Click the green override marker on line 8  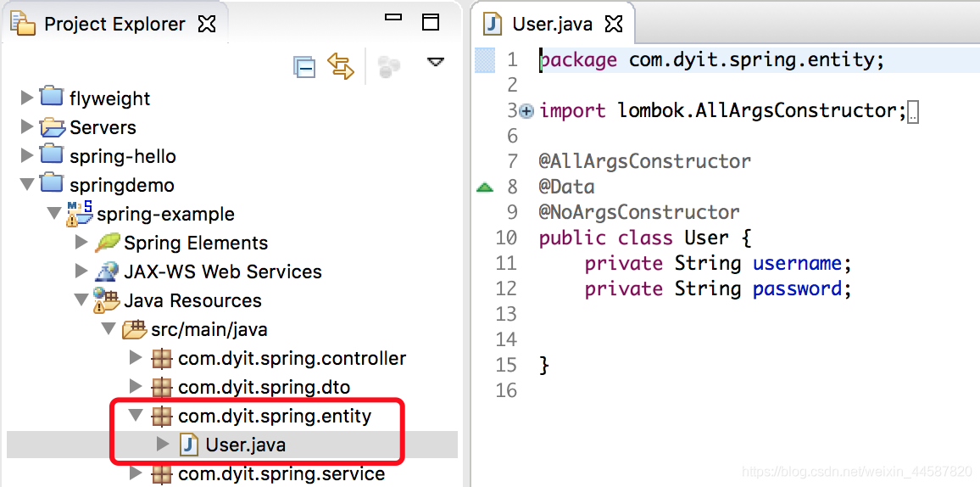(x=485, y=187)
